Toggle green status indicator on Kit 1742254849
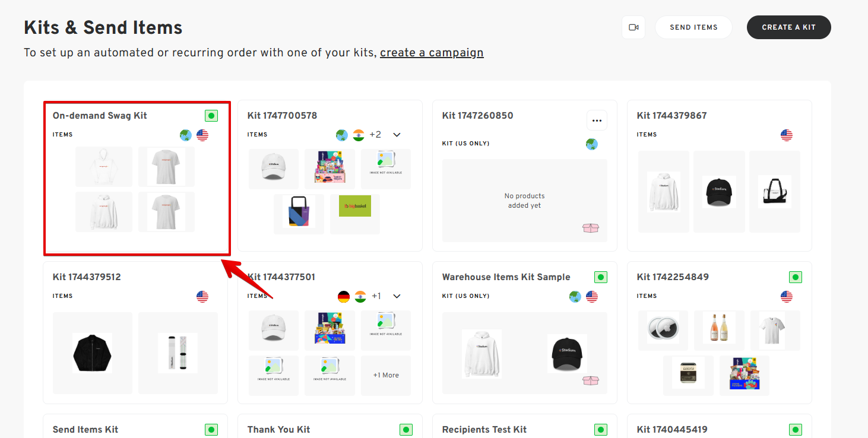 [796, 277]
